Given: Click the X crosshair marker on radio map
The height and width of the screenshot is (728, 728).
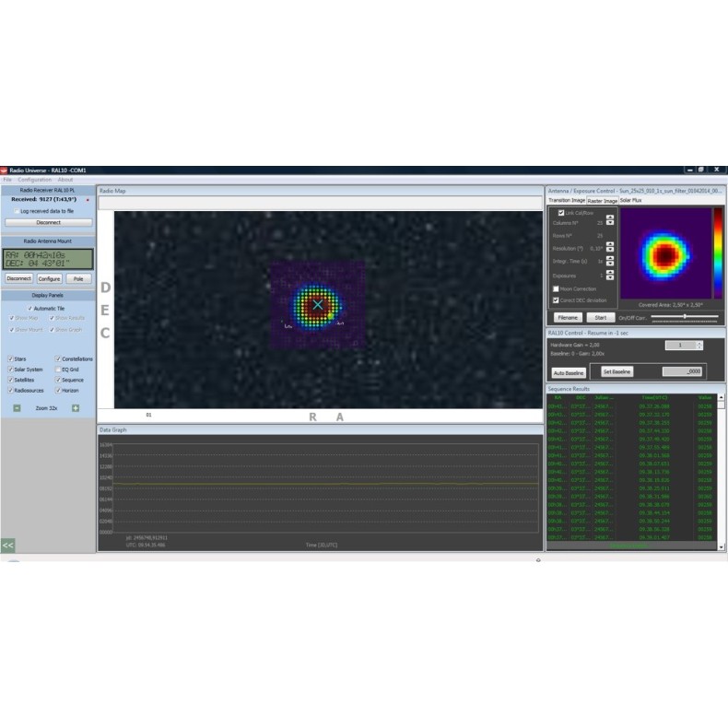Looking at the screenshot, I should pyautogui.click(x=318, y=304).
